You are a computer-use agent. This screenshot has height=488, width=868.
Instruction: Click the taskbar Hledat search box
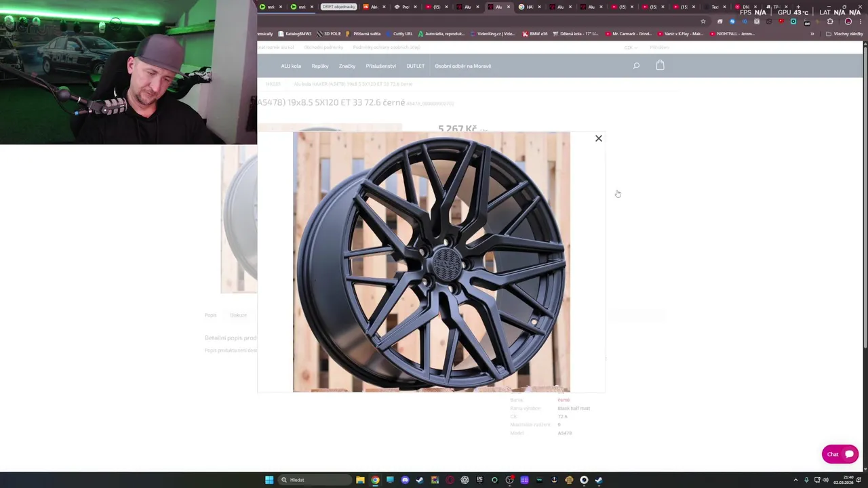tap(315, 480)
